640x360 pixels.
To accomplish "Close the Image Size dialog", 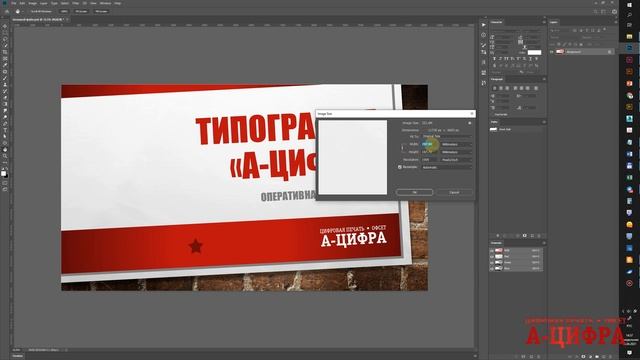I will tap(472, 113).
